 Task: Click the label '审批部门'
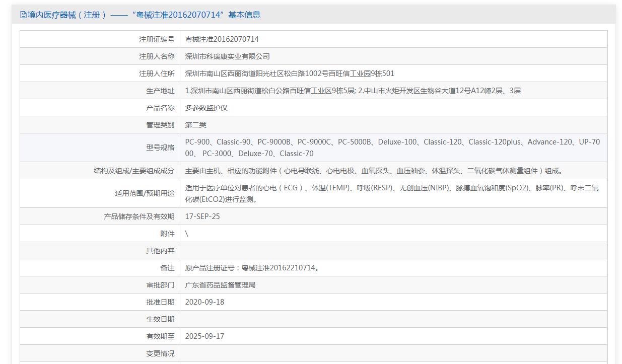pyautogui.click(x=160, y=285)
